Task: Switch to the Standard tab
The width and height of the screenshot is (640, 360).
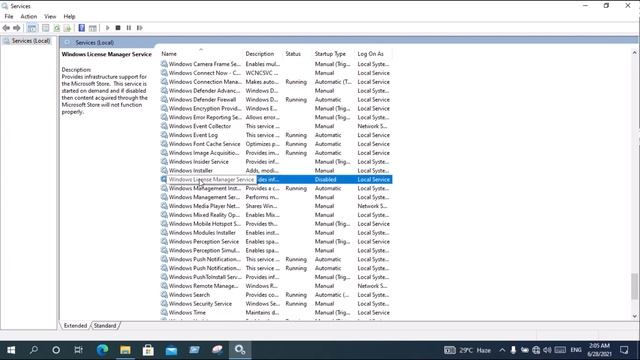Action: pyautogui.click(x=105, y=326)
